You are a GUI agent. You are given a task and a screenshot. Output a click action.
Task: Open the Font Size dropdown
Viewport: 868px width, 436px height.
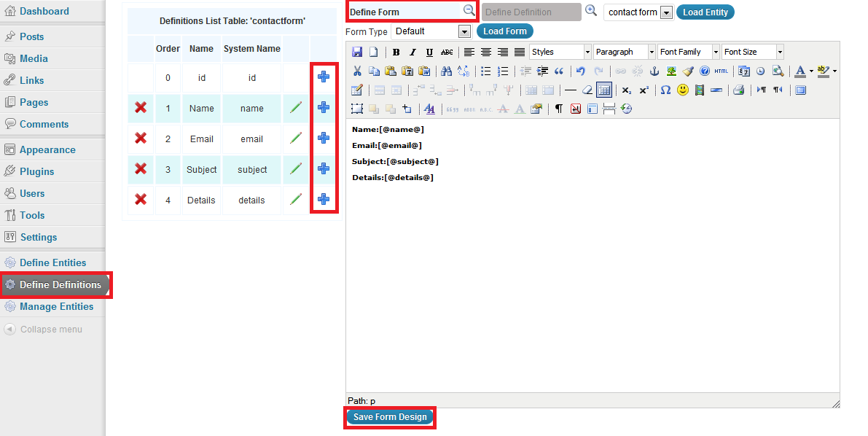[752, 52]
